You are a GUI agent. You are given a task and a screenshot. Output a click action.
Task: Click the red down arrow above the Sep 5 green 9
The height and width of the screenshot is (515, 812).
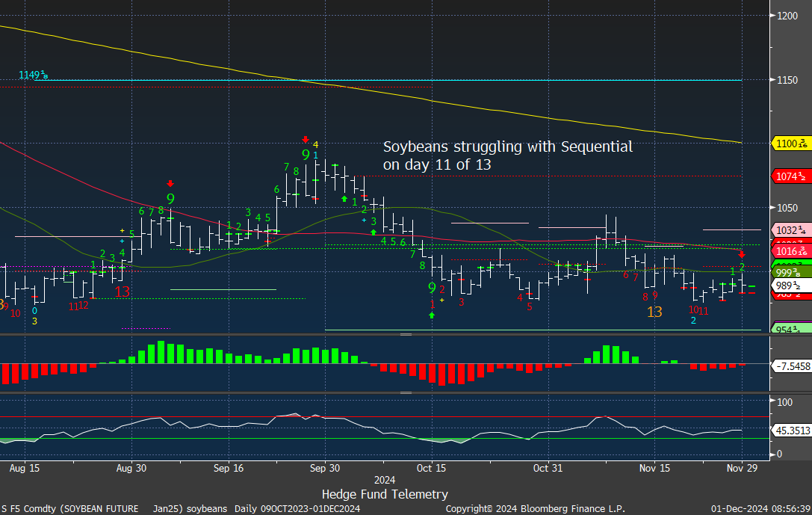point(170,183)
